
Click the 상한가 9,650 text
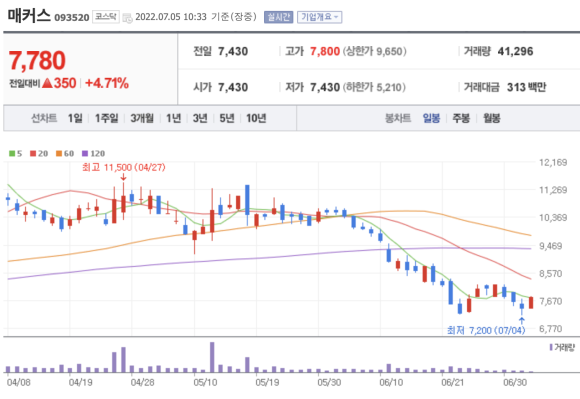374,51
